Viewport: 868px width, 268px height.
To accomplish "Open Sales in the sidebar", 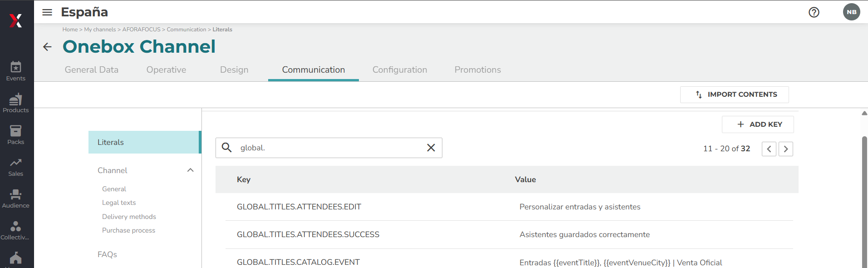I will point(16,167).
